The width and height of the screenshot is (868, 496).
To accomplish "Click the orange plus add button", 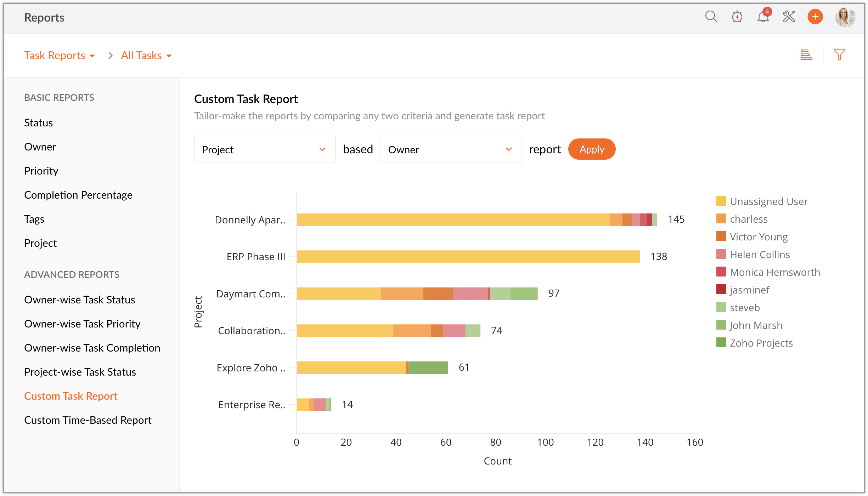I will pos(815,17).
